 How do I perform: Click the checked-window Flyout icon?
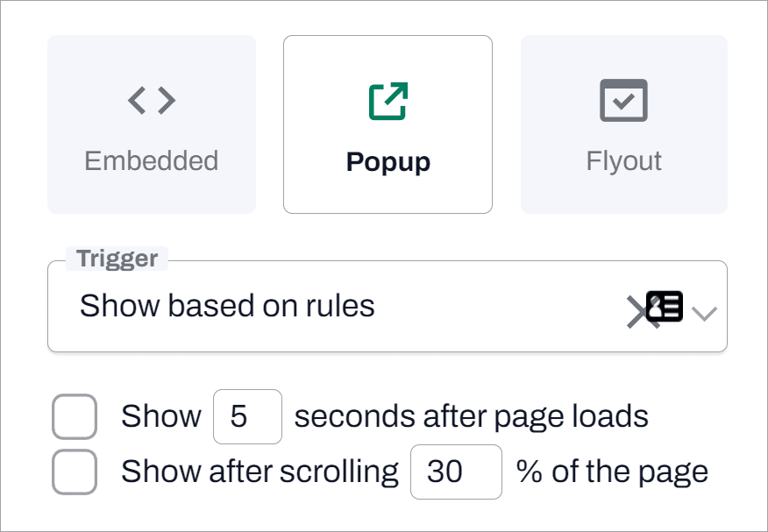[x=623, y=100]
